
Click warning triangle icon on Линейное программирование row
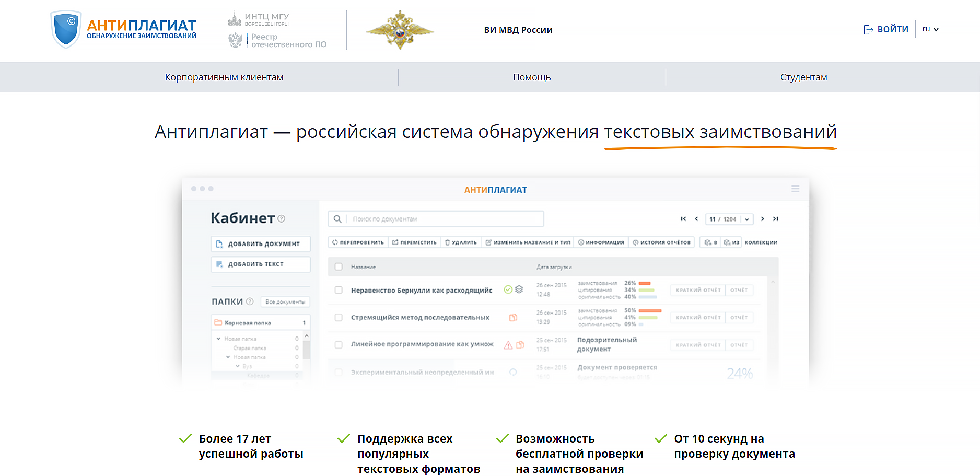[508, 345]
